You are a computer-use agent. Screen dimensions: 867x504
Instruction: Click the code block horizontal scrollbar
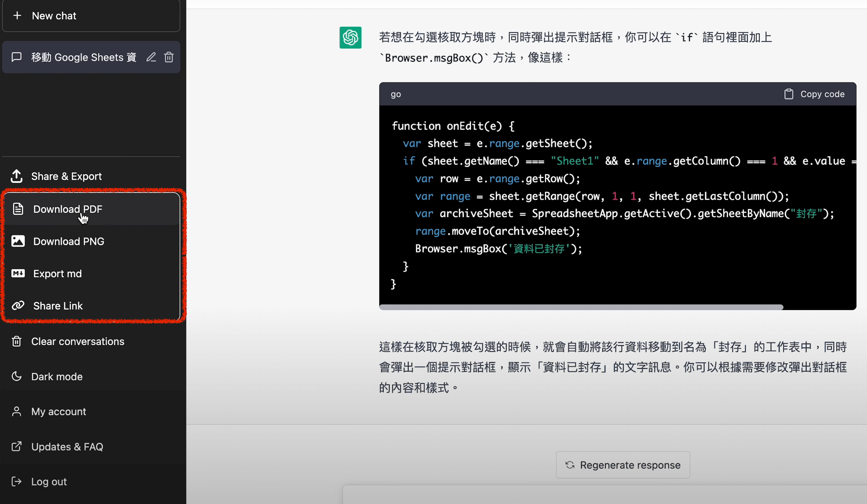581,307
